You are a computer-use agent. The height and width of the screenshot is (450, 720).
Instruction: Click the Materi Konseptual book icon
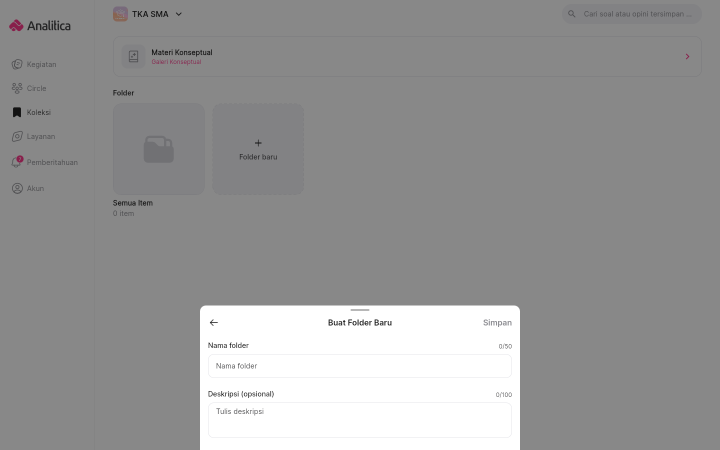tap(134, 56)
